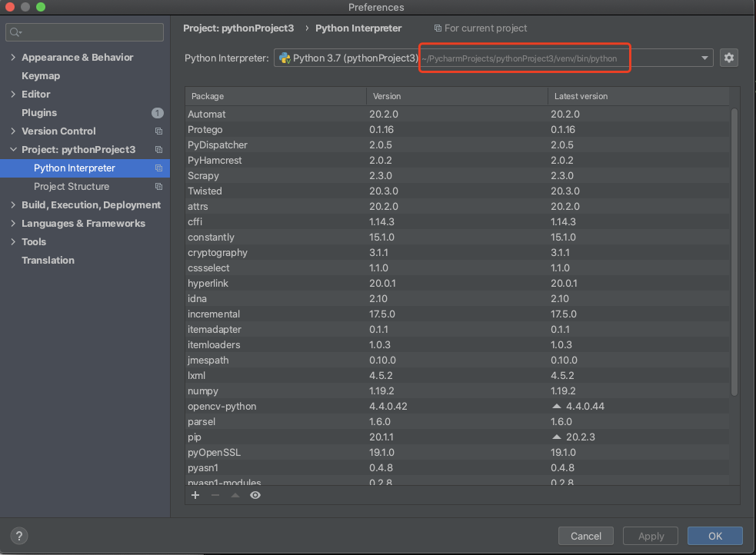The width and height of the screenshot is (756, 555).
Task: Select the hyperlink package row
Action: click(457, 284)
